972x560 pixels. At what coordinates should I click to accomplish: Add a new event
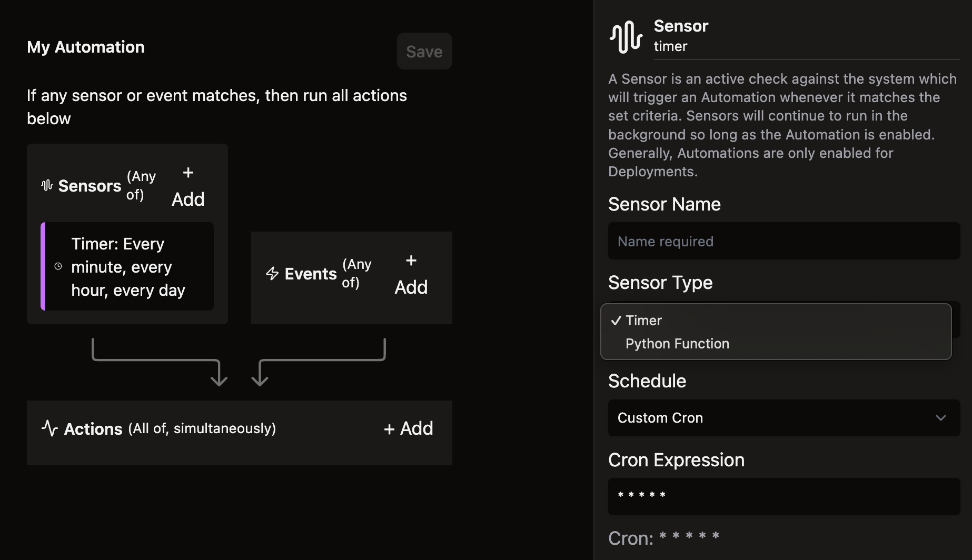pyautogui.click(x=411, y=275)
